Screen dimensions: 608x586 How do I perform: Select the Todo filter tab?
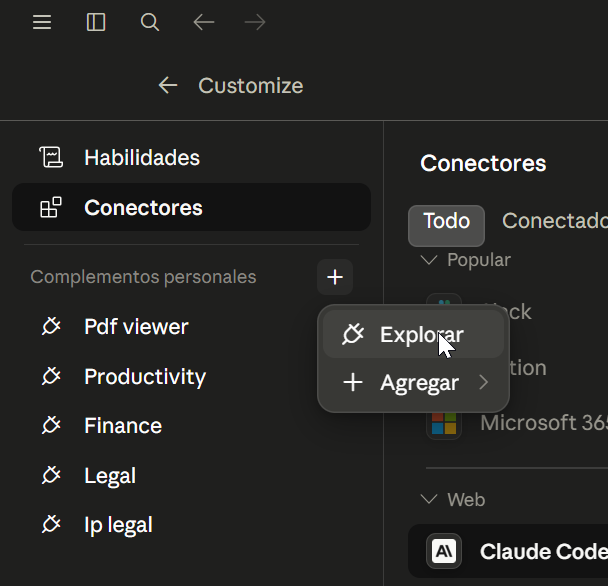pos(446,225)
